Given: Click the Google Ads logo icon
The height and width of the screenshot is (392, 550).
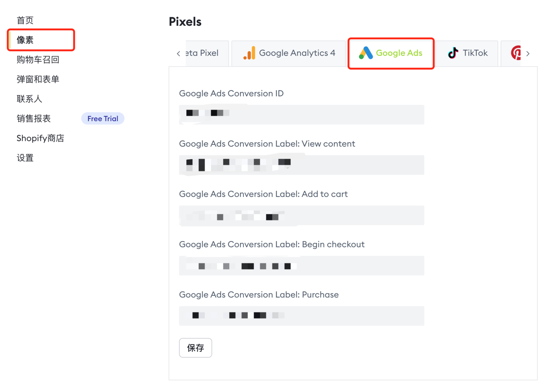Looking at the screenshot, I should (x=366, y=53).
